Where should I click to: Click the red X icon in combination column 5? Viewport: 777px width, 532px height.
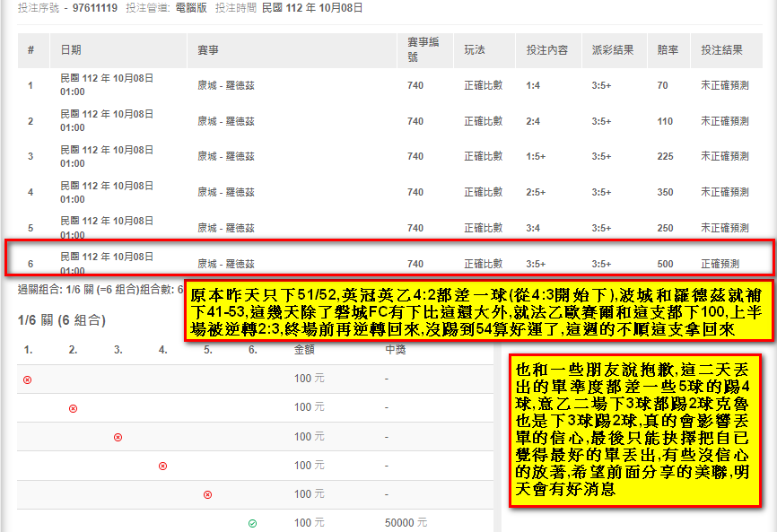(207, 494)
